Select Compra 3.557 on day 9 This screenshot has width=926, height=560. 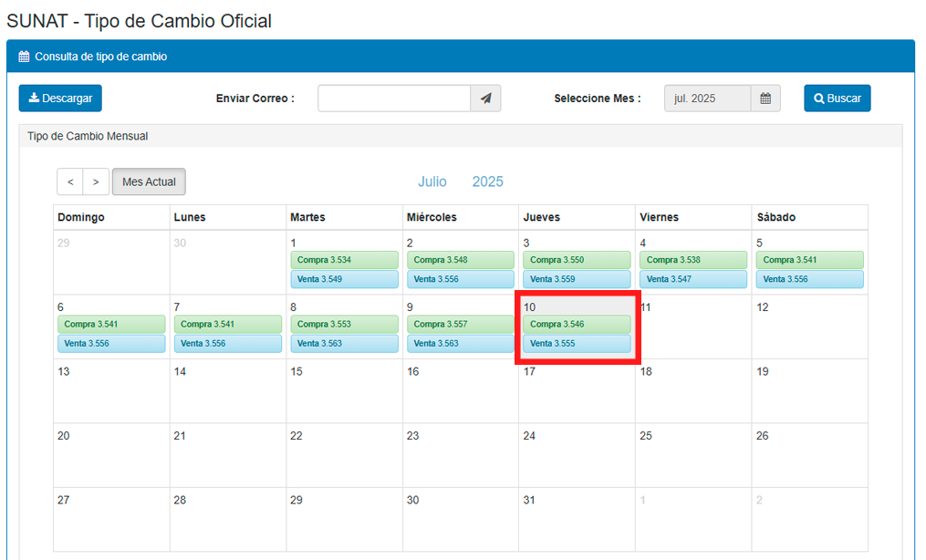click(x=461, y=324)
